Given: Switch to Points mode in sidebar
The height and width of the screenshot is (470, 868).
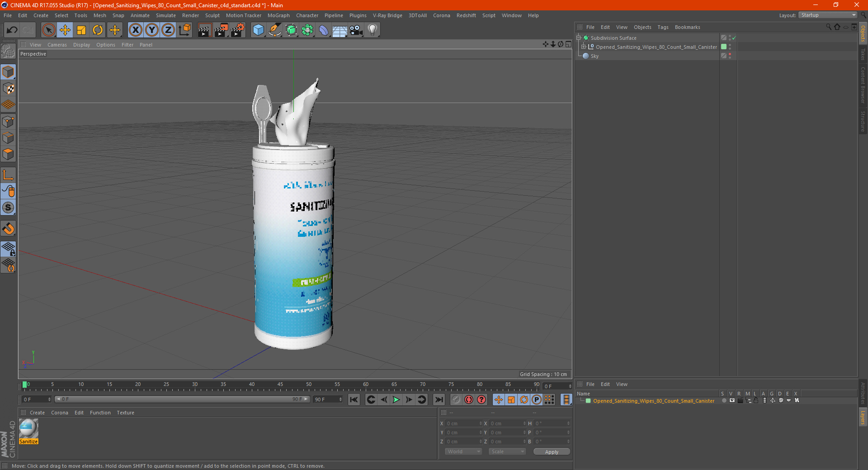Looking at the screenshot, I should tap(8, 122).
